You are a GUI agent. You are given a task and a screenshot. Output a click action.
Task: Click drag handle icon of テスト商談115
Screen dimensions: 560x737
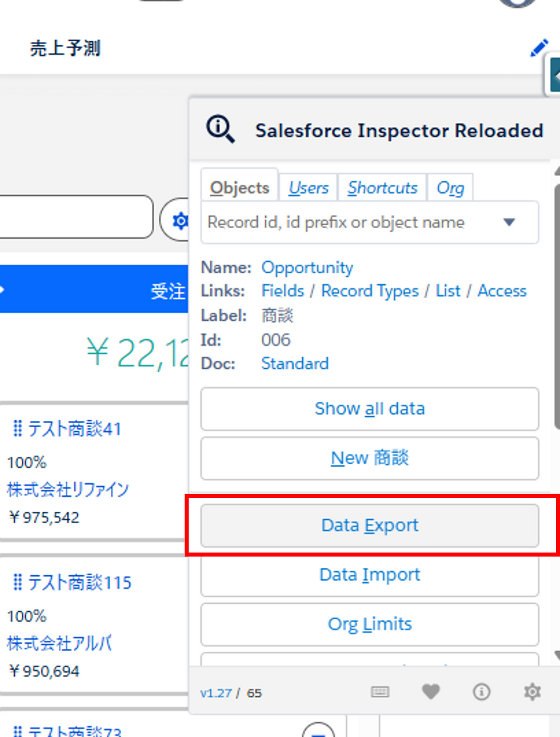click(x=17, y=582)
